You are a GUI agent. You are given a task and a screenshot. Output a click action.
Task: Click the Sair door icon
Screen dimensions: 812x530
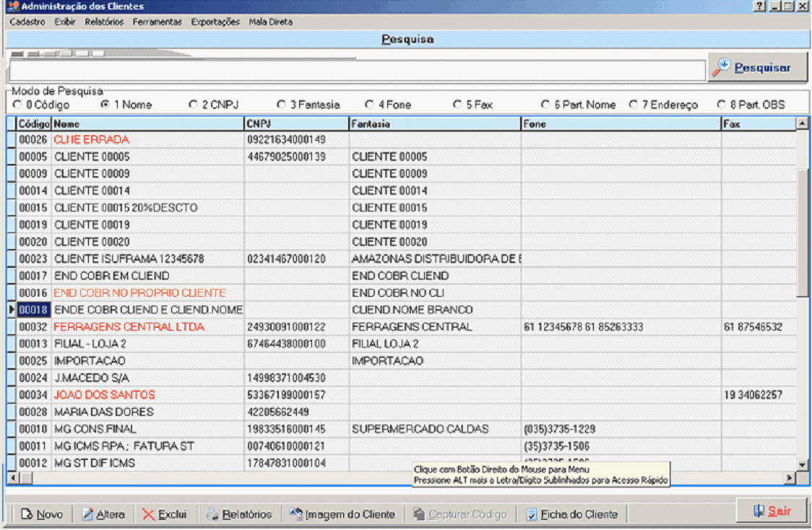pos(759,511)
